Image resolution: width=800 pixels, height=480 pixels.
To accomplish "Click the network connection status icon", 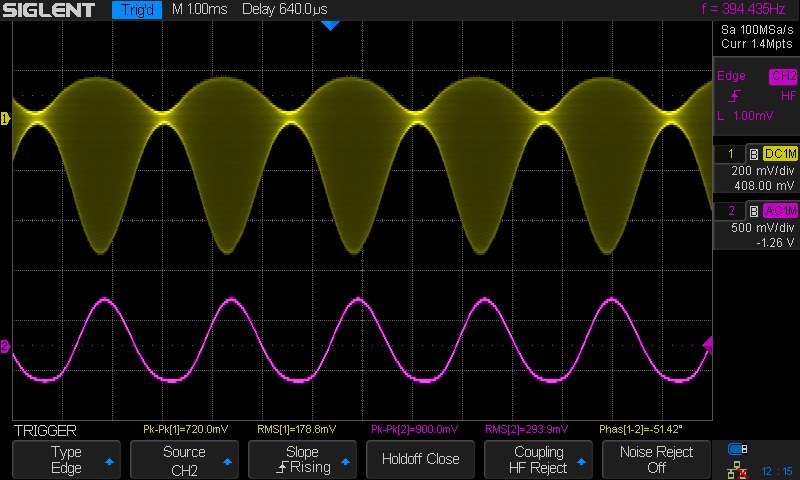I will click(739, 469).
